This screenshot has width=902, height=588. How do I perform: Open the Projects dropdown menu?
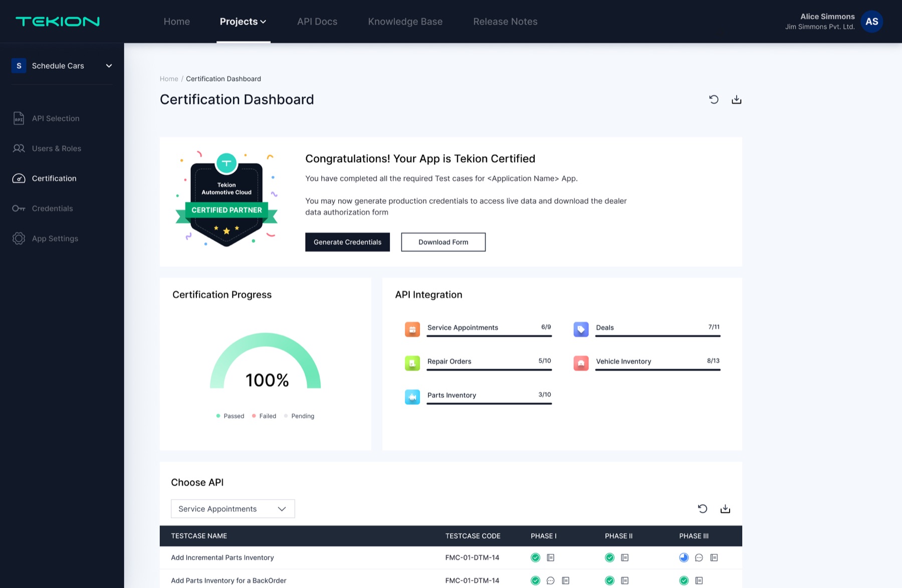coord(243,22)
